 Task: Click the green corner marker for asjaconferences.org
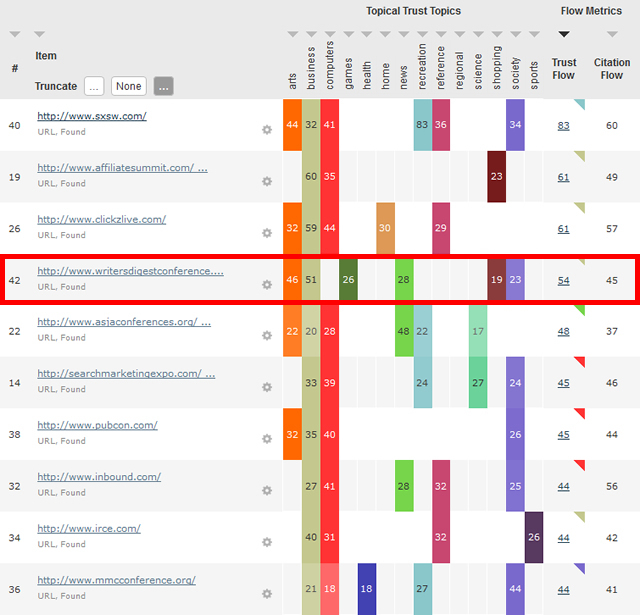pos(581,309)
